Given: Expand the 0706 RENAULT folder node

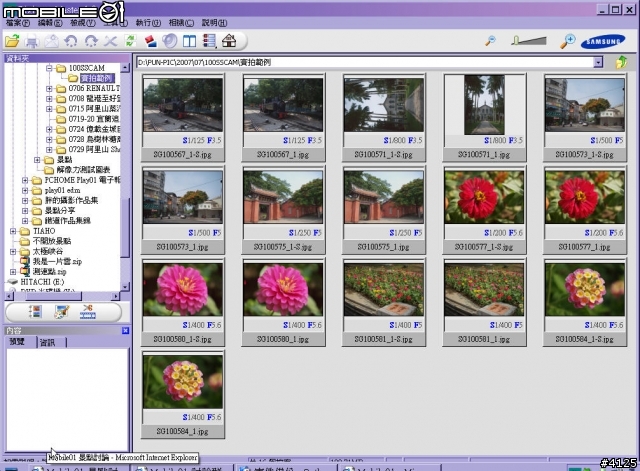Looking at the screenshot, I should pos(49,88).
